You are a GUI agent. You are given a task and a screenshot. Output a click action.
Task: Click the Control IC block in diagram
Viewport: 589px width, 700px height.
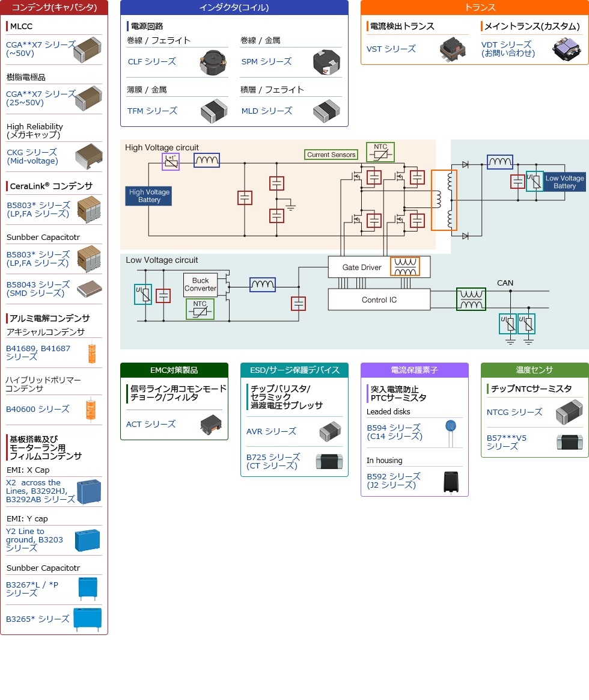(379, 299)
